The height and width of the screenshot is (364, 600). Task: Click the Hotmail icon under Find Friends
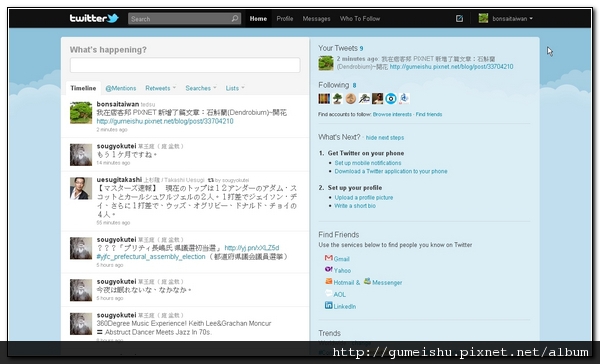coord(328,281)
